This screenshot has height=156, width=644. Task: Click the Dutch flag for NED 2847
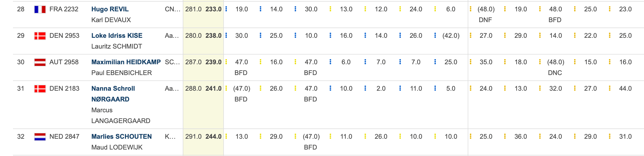click(x=40, y=137)
